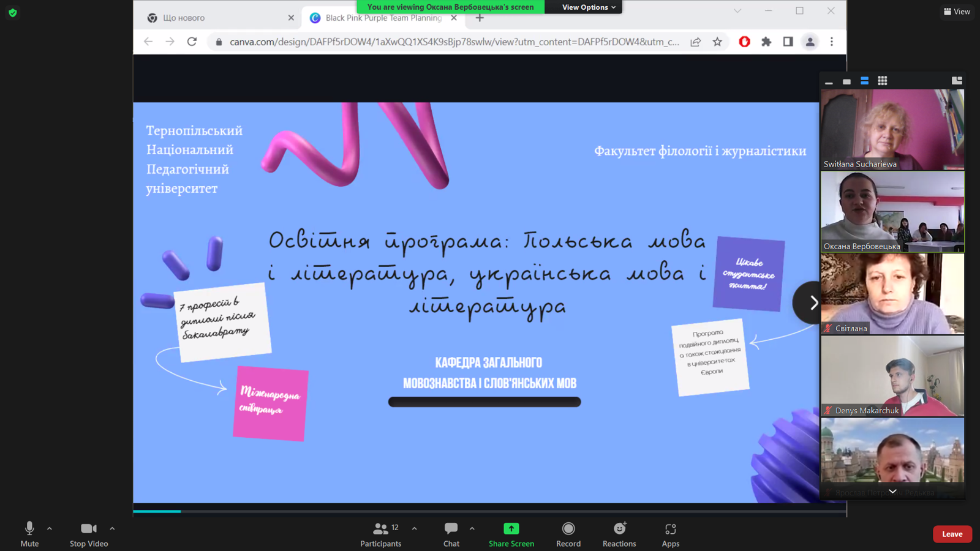The width and height of the screenshot is (980, 551).
Task: Open the Zoom Apps panel
Action: point(670,533)
